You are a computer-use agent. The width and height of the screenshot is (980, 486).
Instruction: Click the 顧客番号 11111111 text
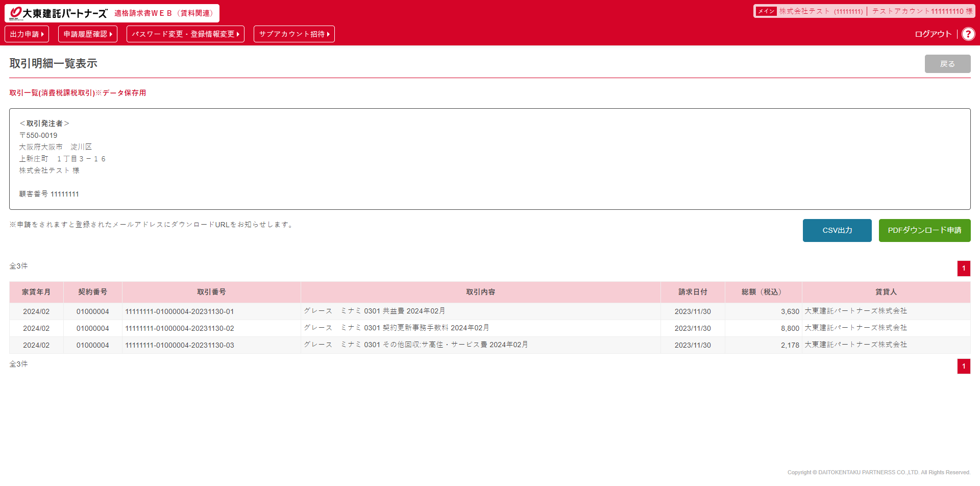[49, 194]
